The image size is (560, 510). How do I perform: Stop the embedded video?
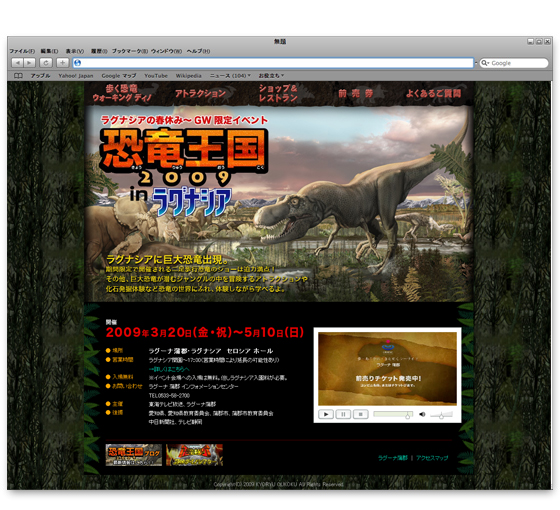tap(361, 414)
